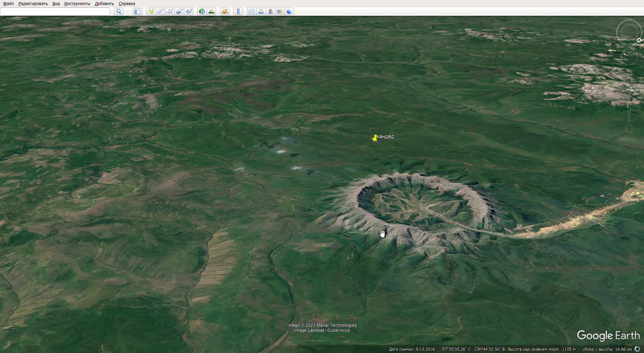Open the Инструменты menu
This screenshot has width=644, height=353.
[77, 3]
